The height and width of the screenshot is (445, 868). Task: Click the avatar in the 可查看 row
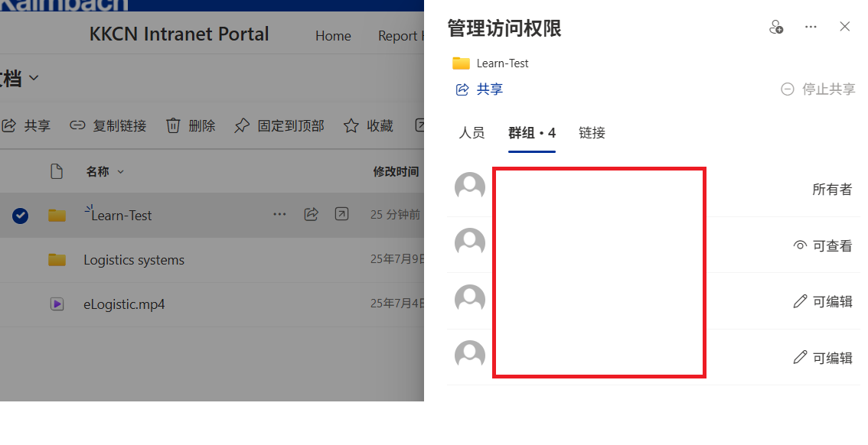coord(470,243)
